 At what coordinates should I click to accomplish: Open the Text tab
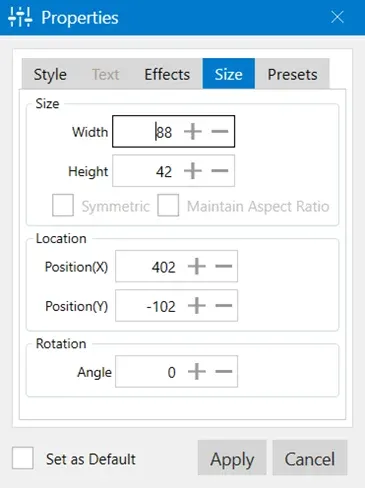(x=106, y=74)
